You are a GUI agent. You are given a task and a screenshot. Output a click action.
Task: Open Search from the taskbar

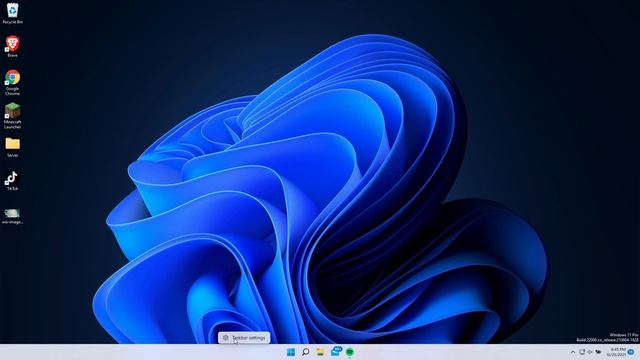[x=305, y=352]
